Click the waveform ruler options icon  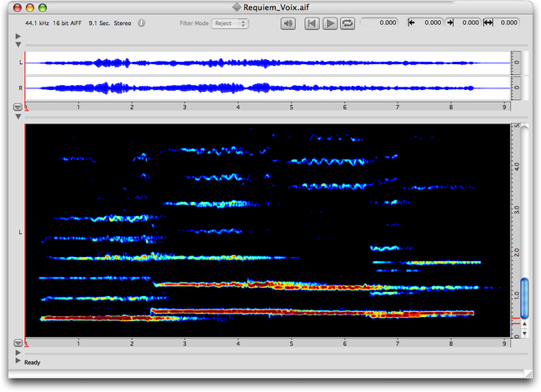[18, 107]
